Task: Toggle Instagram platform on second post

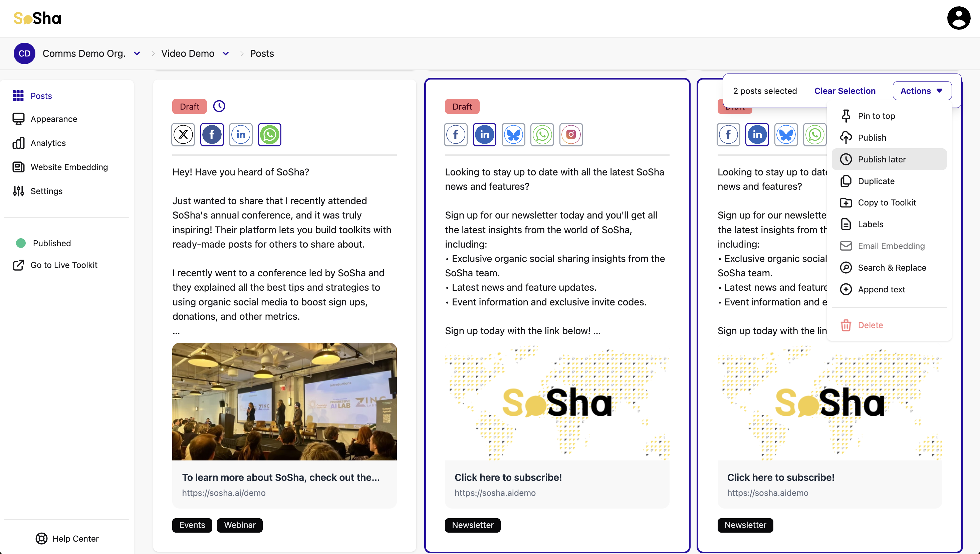Action: click(x=571, y=134)
